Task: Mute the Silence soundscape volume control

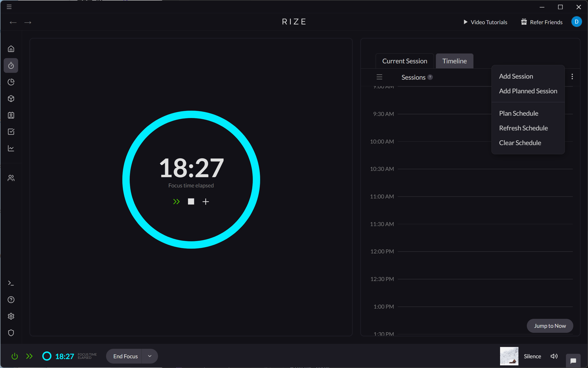Action: pos(554,356)
